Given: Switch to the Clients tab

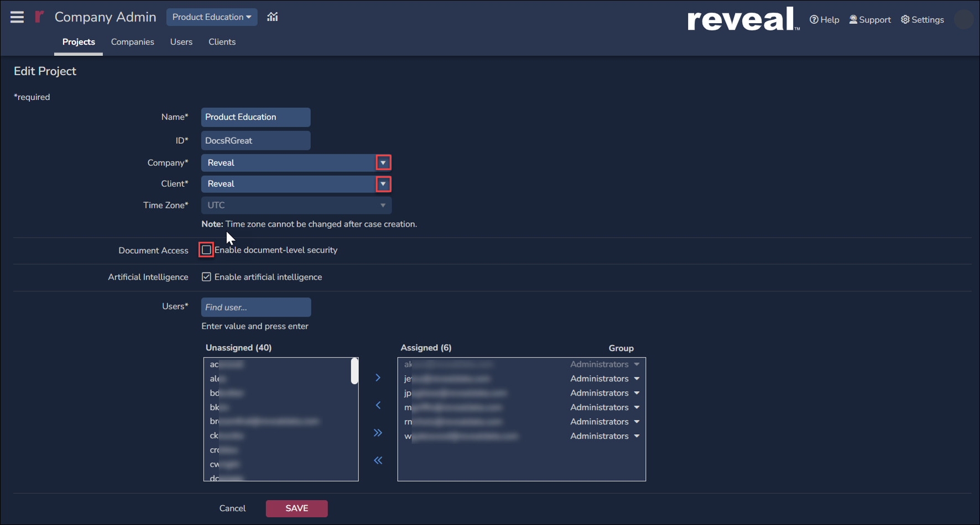Looking at the screenshot, I should (222, 42).
